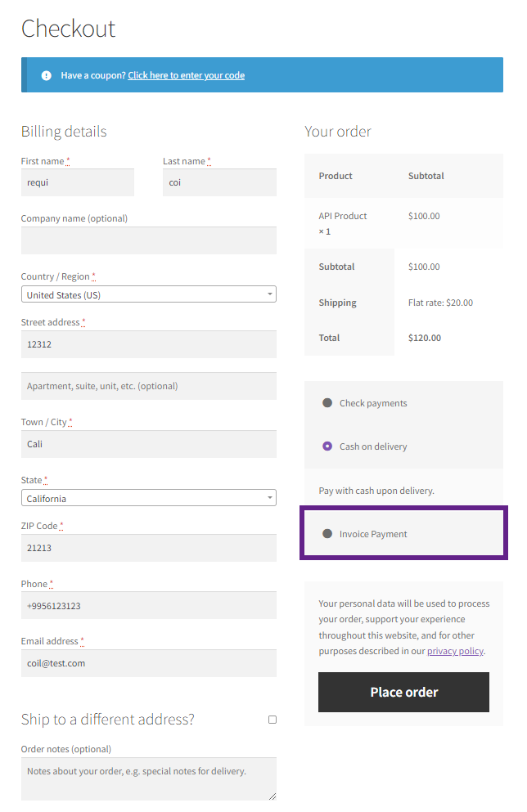The height and width of the screenshot is (812, 527).
Task: Enable Ship to a different address checkbox
Action: 273,720
